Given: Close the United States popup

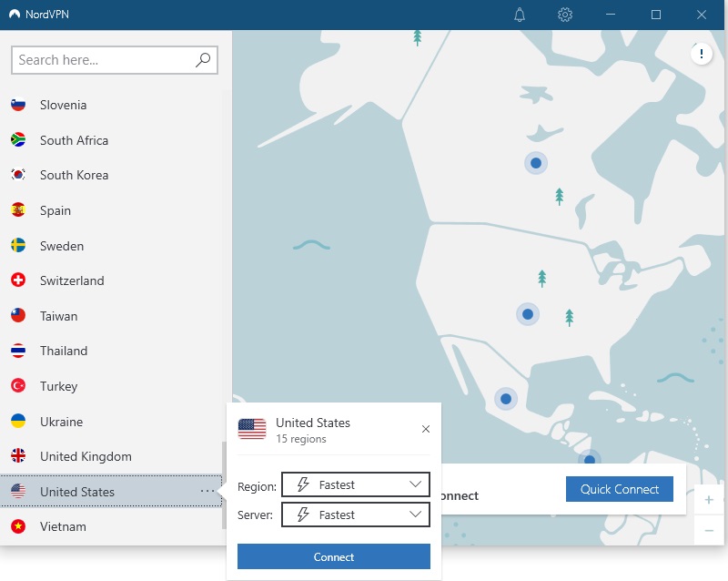Looking at the screenshot, I should point(426,429).
